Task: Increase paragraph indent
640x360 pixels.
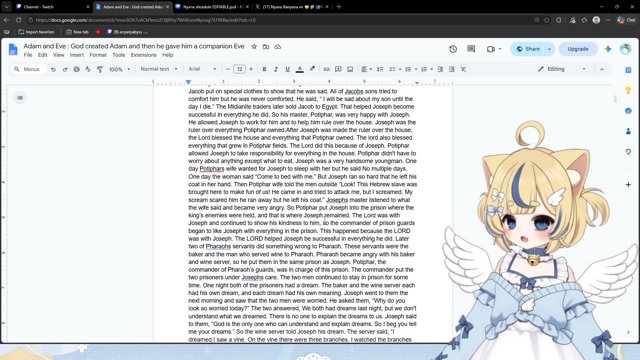Action: coord(451,69)
